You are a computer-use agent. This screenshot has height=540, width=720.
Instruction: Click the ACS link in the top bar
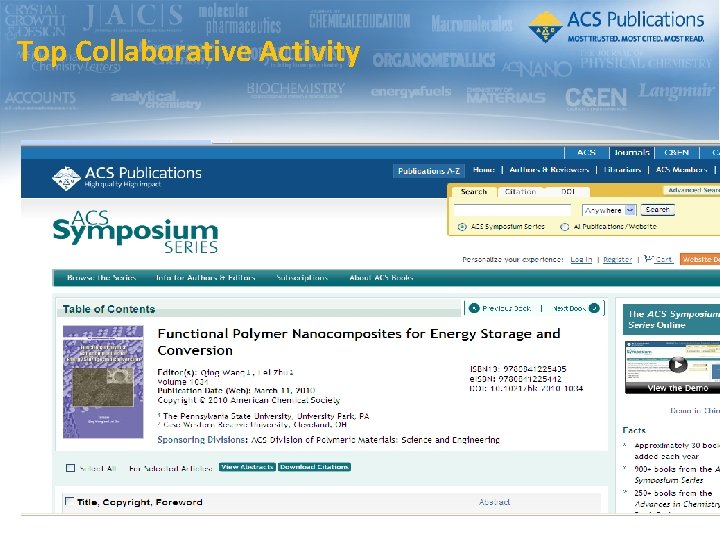pyautogui.click(x=586, y=152)
